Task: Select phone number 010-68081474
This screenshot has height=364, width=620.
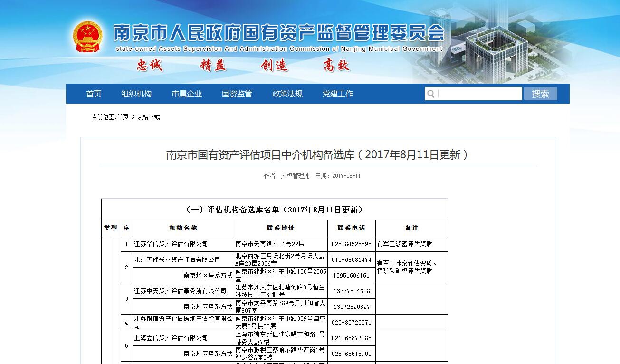Action: (352, 259)
